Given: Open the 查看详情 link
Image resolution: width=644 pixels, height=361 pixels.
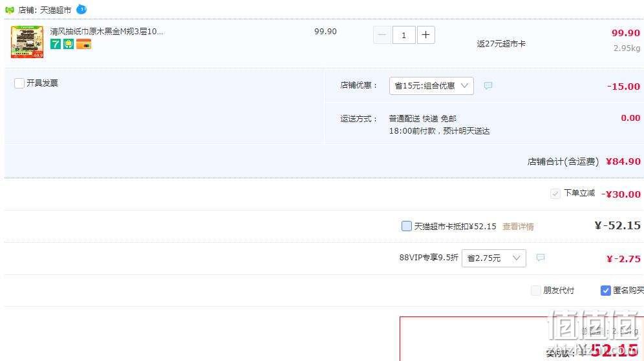Looking at the screenshot, I should pos(518,227).
